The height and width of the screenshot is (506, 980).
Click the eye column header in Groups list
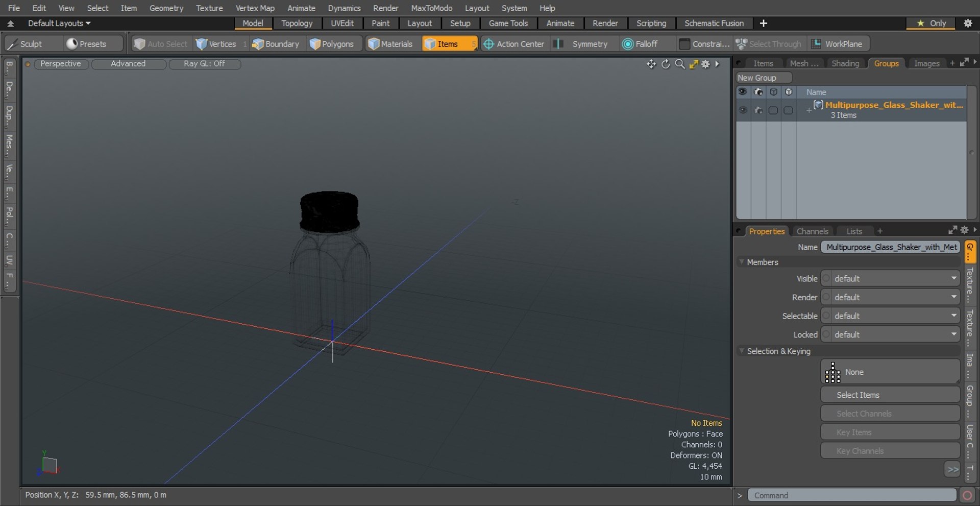point(743,92)
